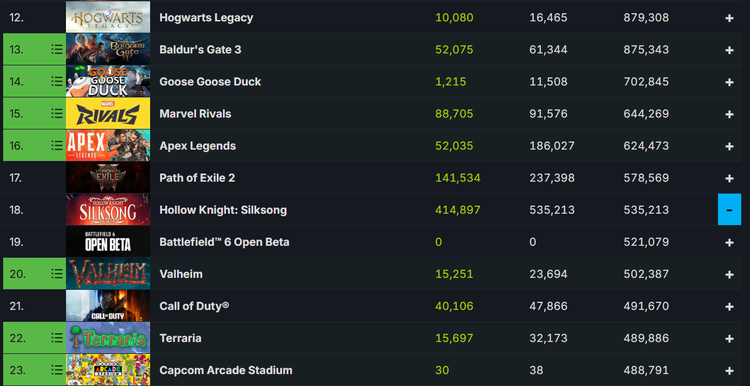Expand Marvel Rivals row using plus sign
Image resolution: width=750 pixels, height=386 pixels.
click(x=729, y=114)
